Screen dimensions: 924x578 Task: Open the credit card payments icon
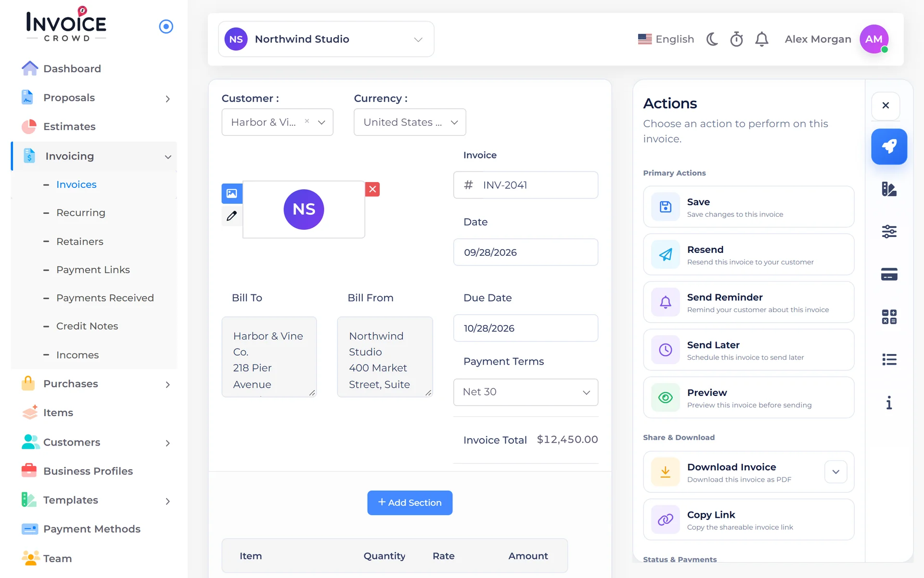point(889,274)
